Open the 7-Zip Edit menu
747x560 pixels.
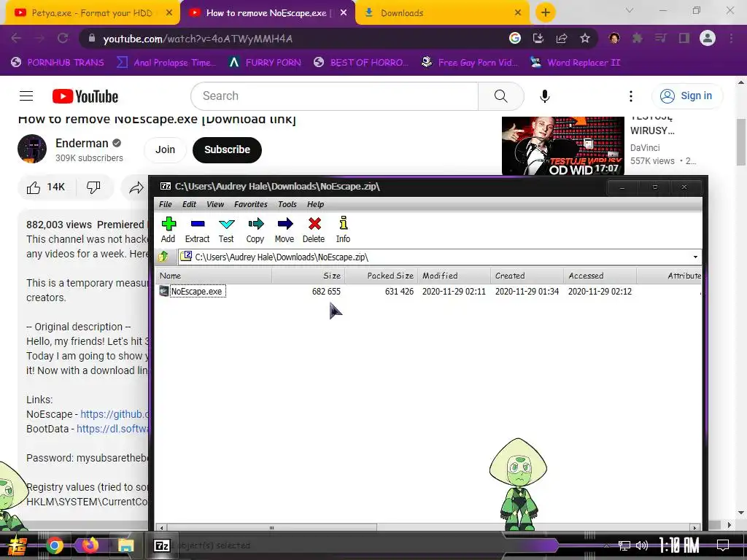click(x=189, y=204)
